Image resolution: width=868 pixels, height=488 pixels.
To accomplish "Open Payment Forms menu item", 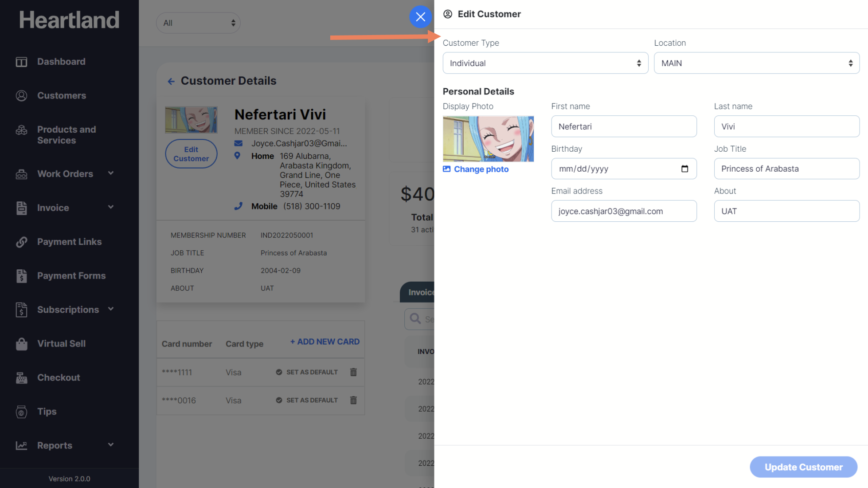I will click(x=71, y=275).
